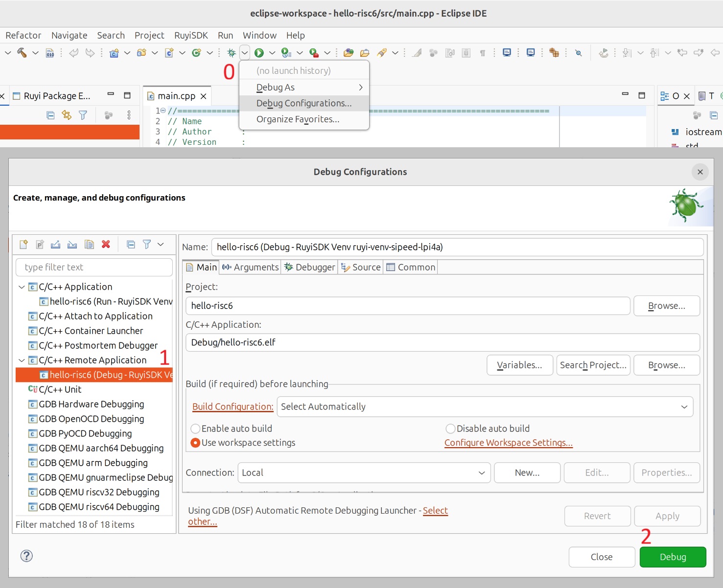
Task: Click Browse... button next to Project field
Action: pos(666,306)
